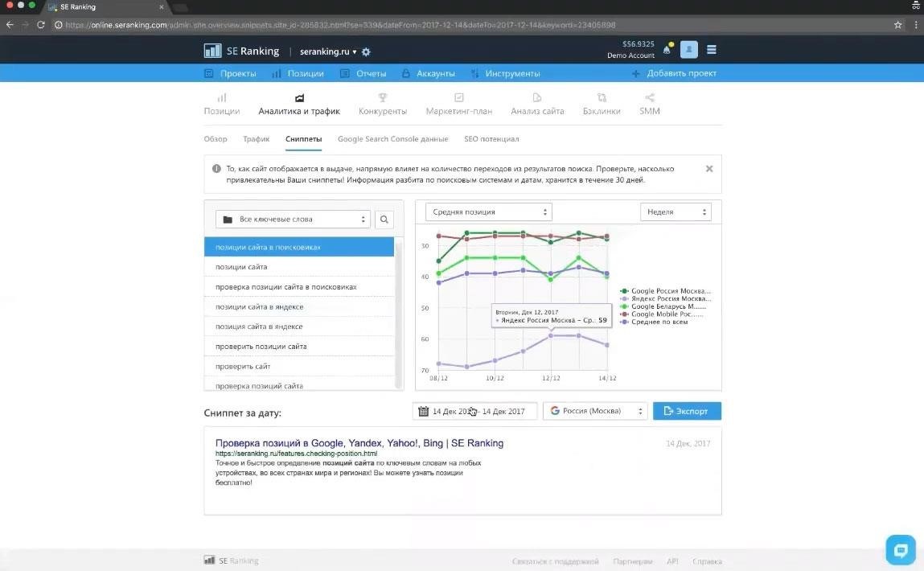Click the SE Ranking logo icon
The image size is (924, 571).
[212, 51]
